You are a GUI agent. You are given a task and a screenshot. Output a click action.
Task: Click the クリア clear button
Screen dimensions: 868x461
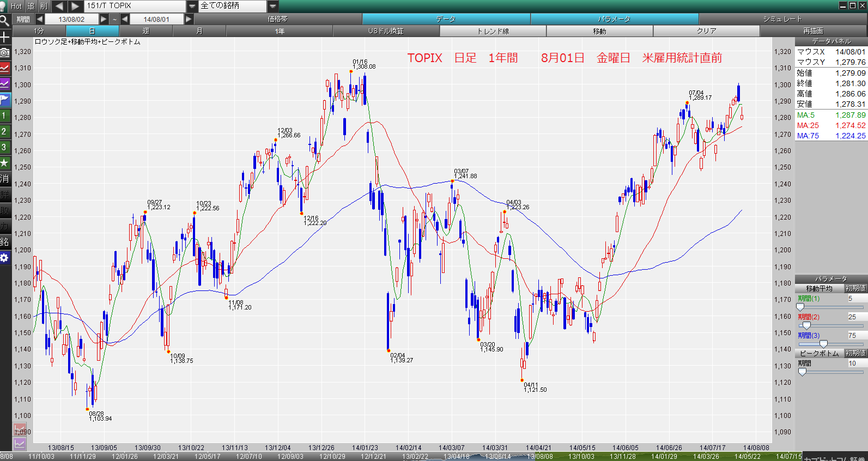[706, 31]
